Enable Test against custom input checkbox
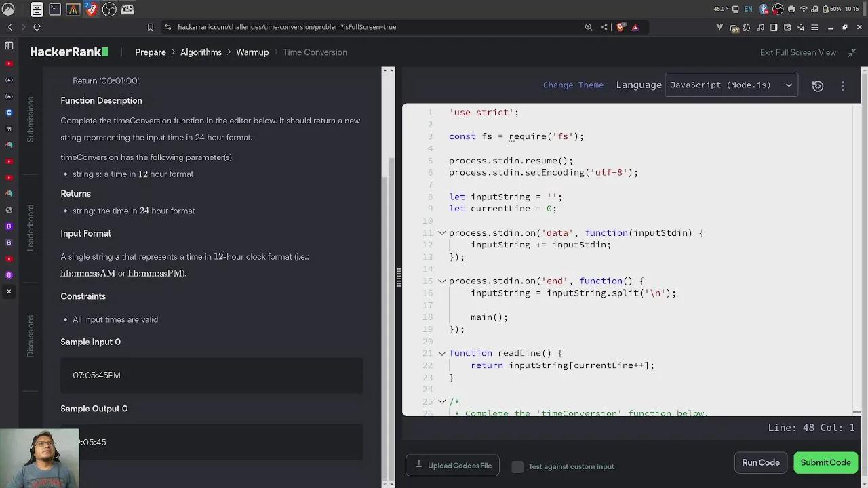This screenshot has height=488, width=868. pos(517,466)
